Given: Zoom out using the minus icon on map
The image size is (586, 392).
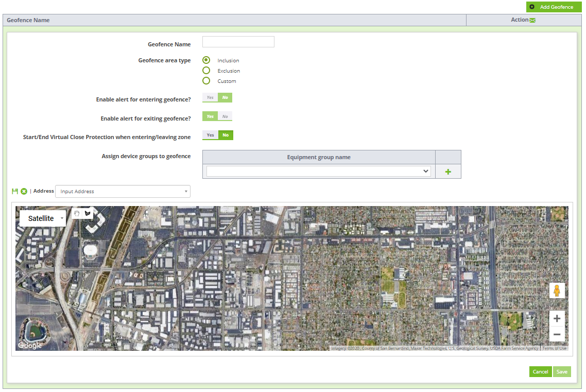Looking at the screenshot, I should [557, 334].
